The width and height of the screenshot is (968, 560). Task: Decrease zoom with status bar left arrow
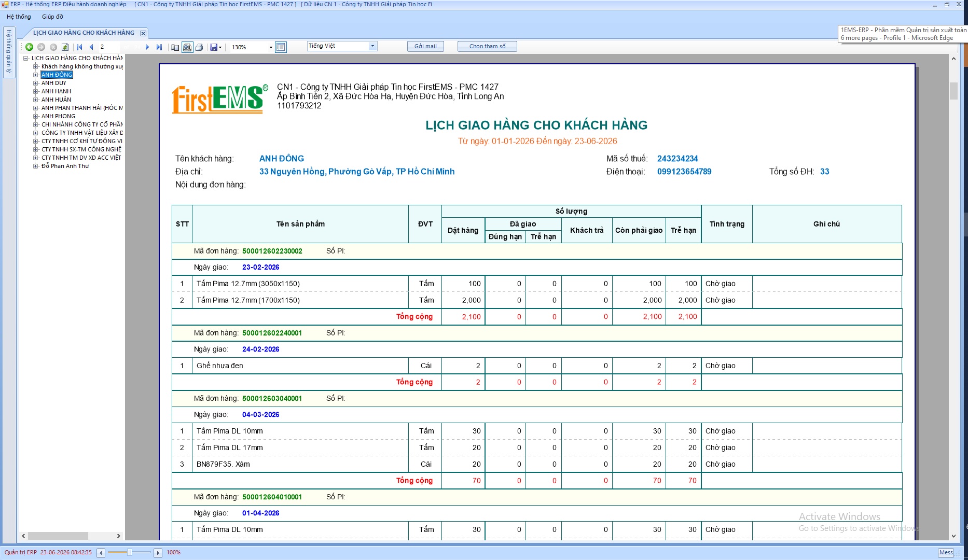101,553
